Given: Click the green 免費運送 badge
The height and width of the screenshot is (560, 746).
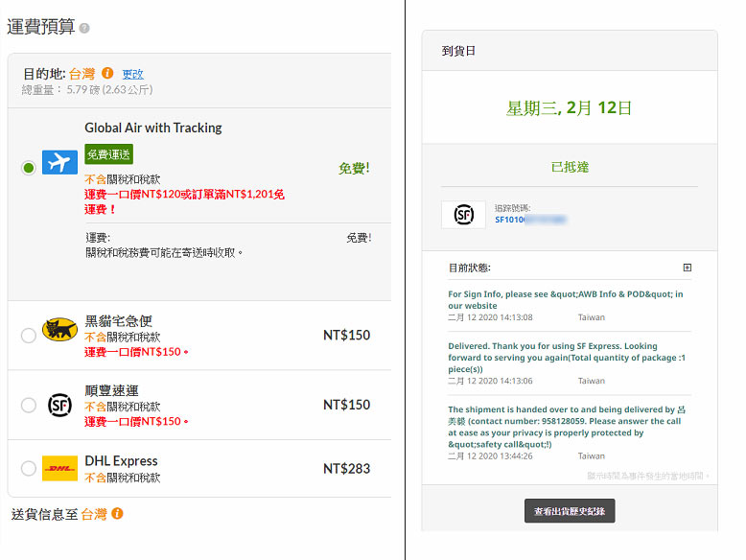Looking at the screenshot, I should click(108, 154).
